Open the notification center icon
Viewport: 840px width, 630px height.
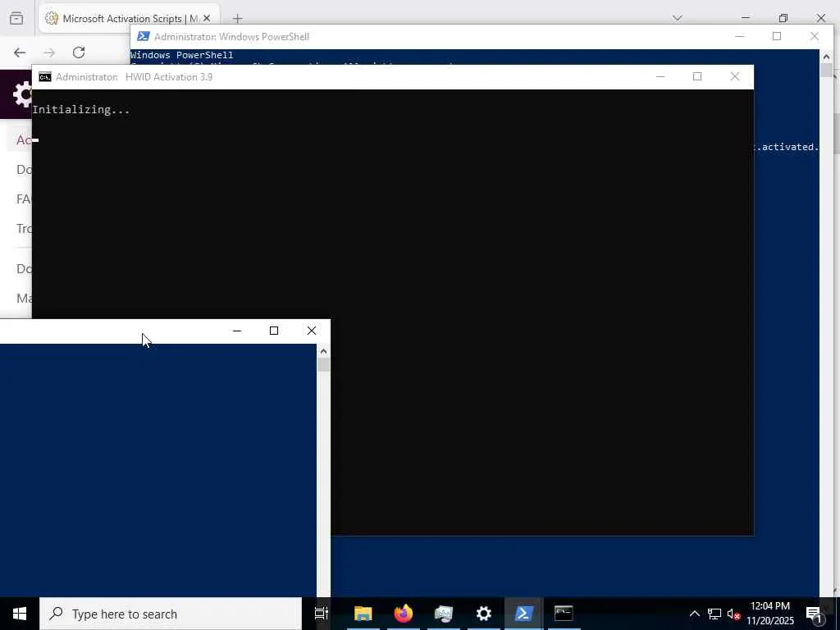tap(815, 614)
